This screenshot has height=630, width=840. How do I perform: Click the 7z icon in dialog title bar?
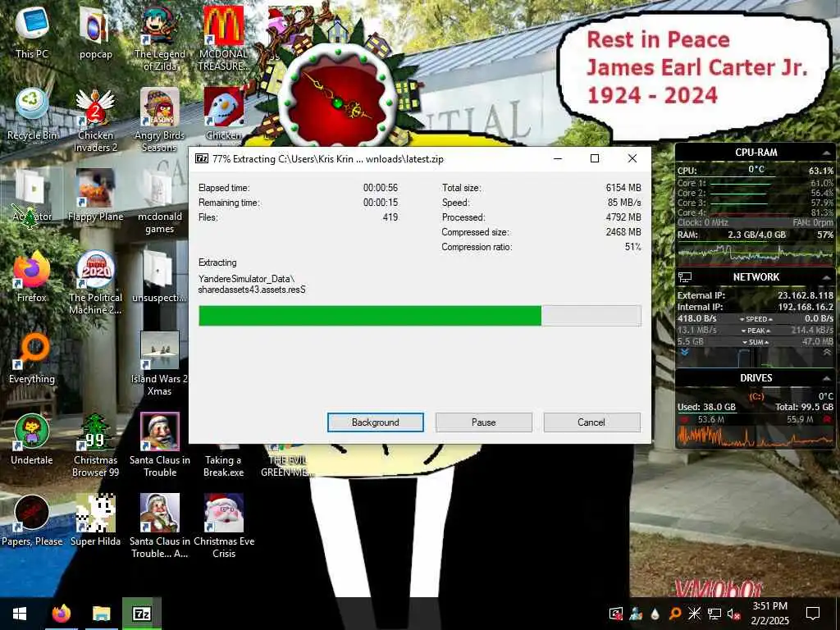(x=202, y=158)
